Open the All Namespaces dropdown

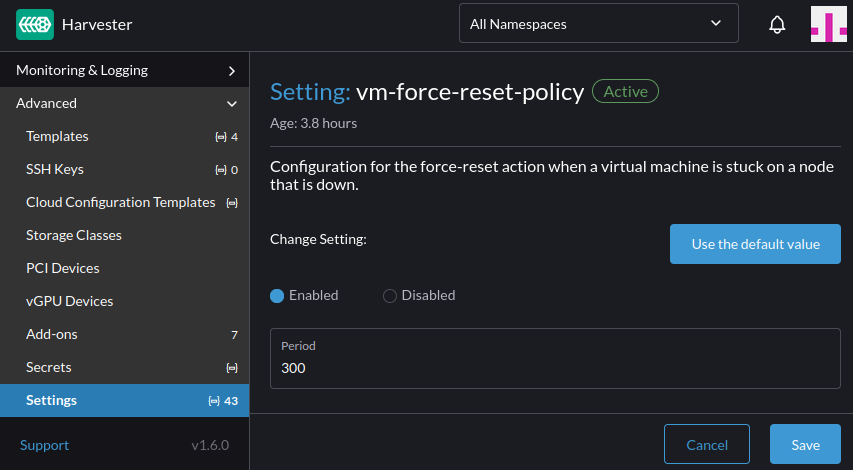click(597, 24)
